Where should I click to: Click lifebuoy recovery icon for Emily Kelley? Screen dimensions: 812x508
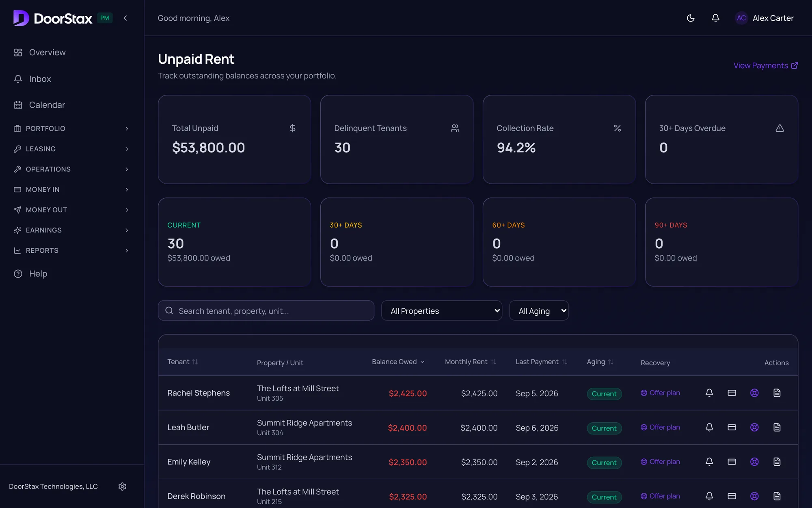pos(754,462)
